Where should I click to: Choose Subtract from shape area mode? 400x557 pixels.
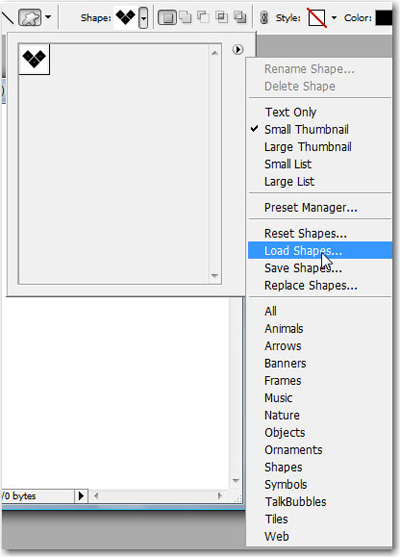click(204, 17)
